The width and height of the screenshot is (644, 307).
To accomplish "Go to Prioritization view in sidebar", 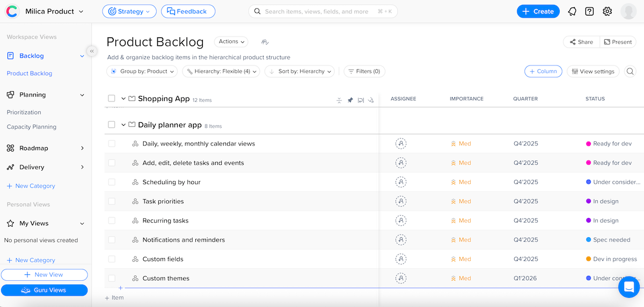I will click(x=24, y=113).
